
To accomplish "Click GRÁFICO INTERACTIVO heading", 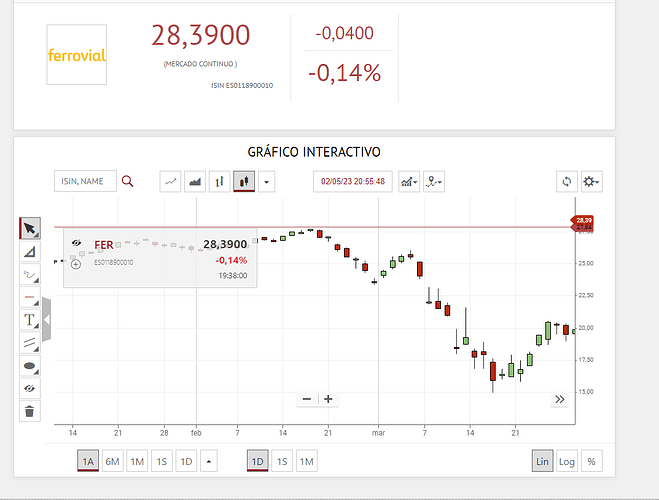I will (x=314, y=152).
